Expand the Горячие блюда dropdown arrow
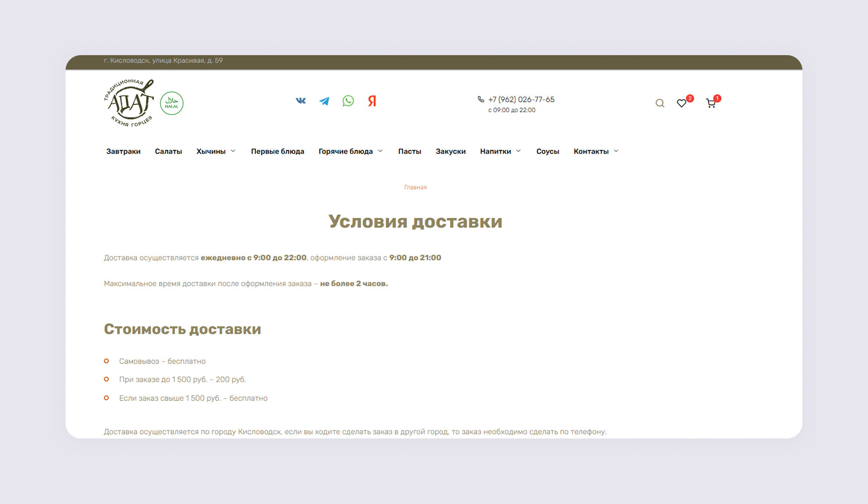This screenshot has width=868, height=504. point(380,151)
